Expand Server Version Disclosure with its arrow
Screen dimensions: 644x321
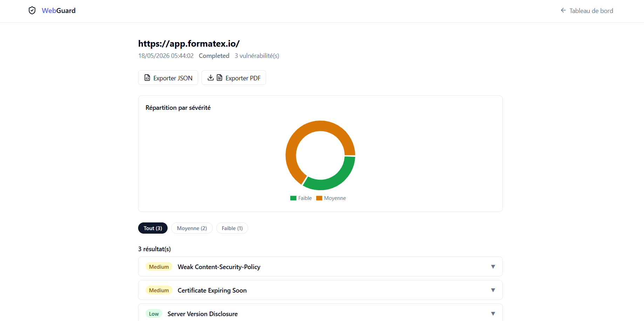493,314
